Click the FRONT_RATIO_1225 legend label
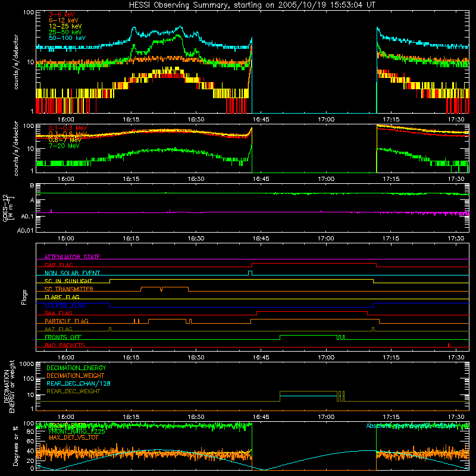Screen dimensions: 476x476 pos(77,431)
